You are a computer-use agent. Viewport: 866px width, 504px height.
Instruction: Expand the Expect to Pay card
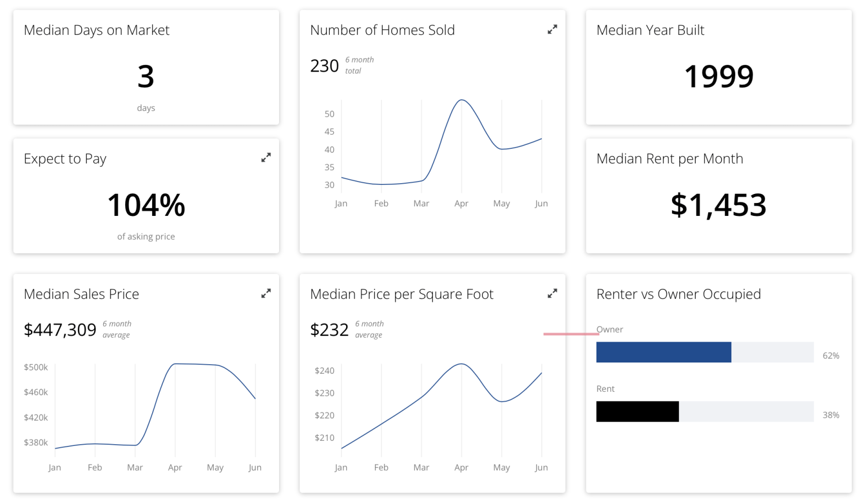266,158
